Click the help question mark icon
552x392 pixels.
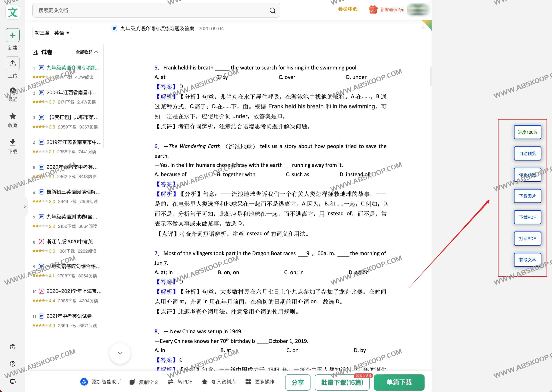12,364
